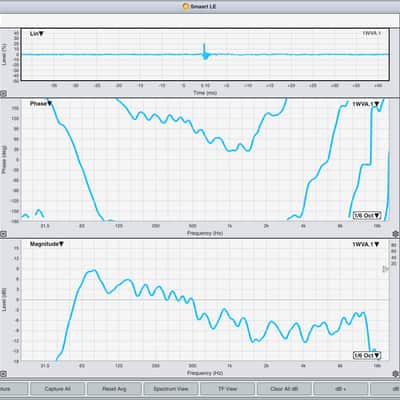
Task: Click the Smaart LE logo in title bar
Action: click(186, 6)
